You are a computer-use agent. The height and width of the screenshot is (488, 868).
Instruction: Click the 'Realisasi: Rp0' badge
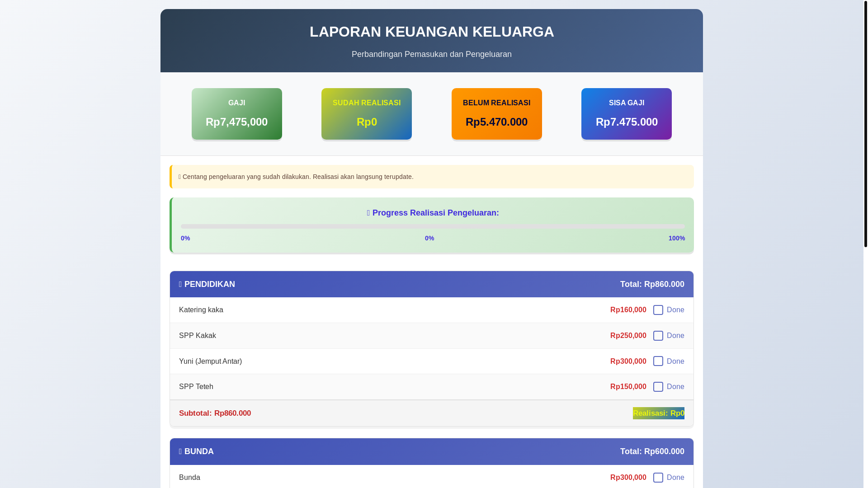click(659, 413)
